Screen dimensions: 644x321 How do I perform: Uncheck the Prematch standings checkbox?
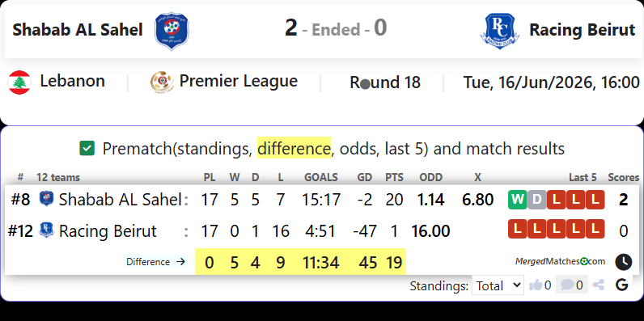point(87,149)
